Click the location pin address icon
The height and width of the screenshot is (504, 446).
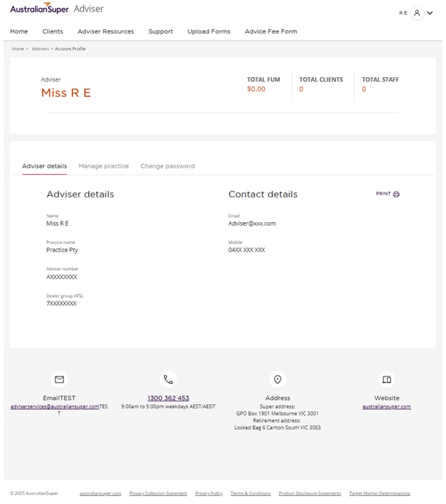tap(278, 379)
